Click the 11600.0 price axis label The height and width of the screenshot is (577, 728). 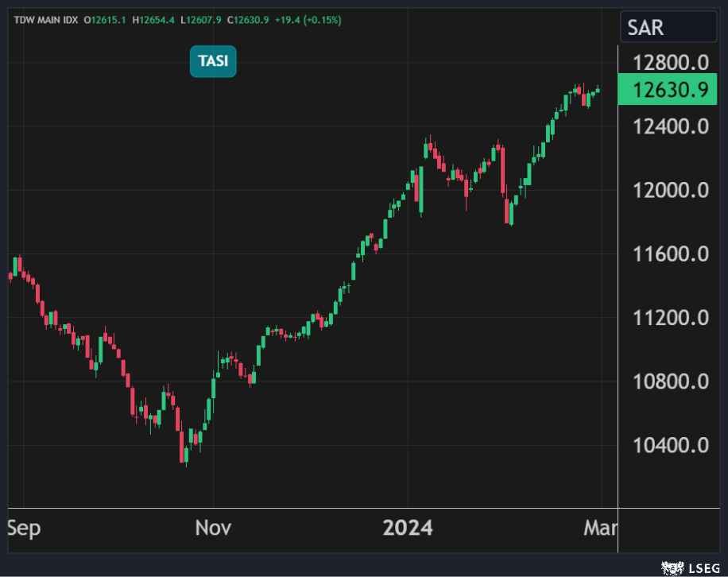tap(672, 254)
